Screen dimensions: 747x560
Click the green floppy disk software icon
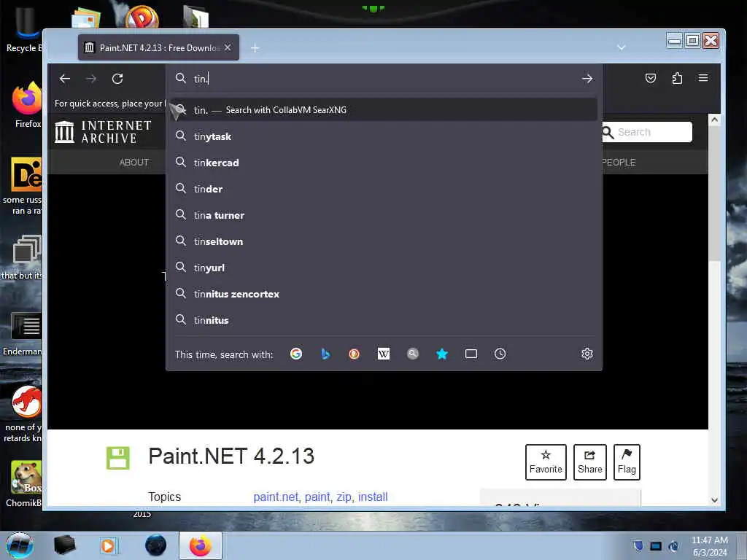coord(117,458)
